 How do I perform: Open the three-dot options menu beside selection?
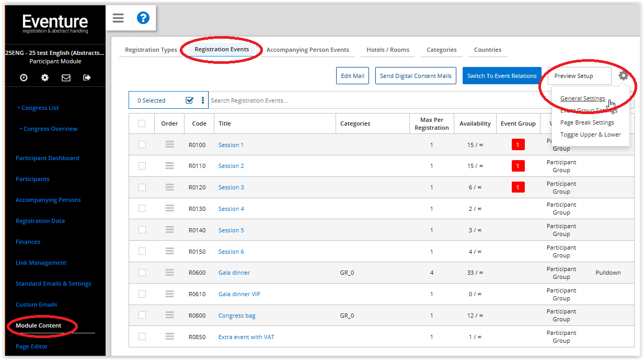click(x=203, y=100)
